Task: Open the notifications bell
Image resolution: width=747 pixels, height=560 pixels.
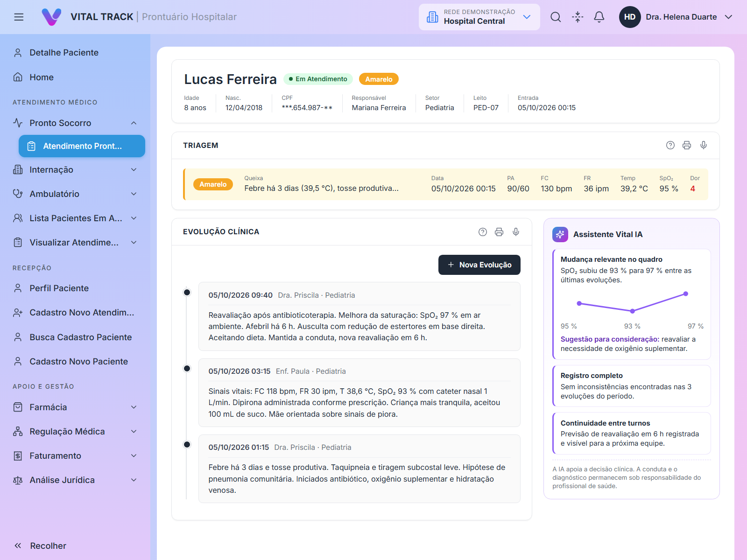Action: click(599, 17)
